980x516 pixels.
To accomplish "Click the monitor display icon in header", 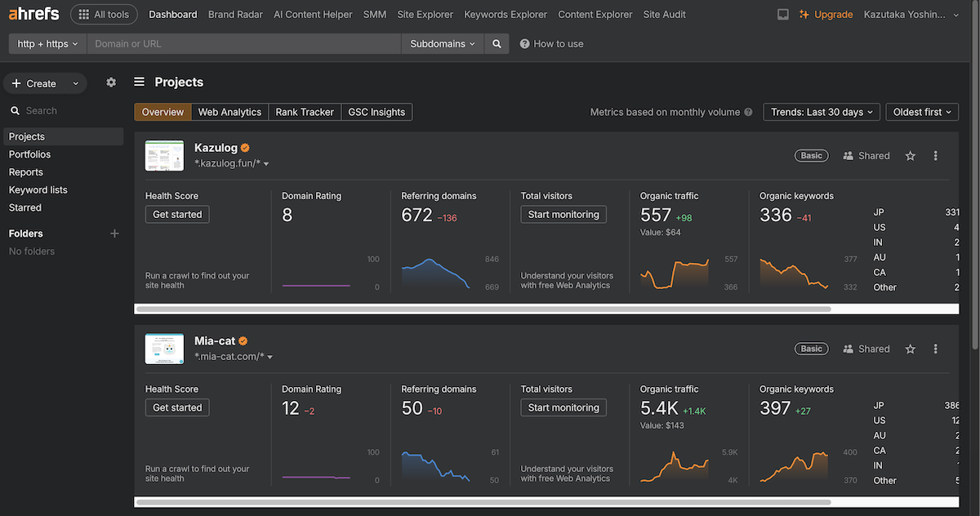I will [x=783, y=15].
